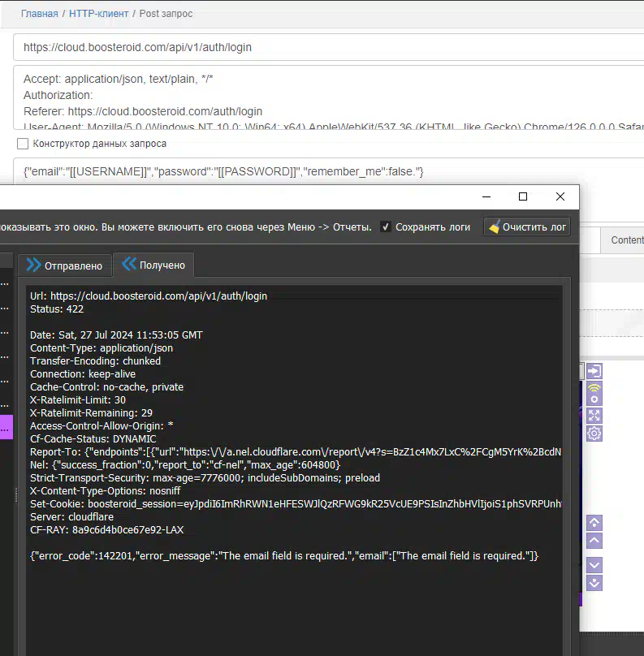
Task: Click the Strict-Transport-Security header line
Action: 205,477
